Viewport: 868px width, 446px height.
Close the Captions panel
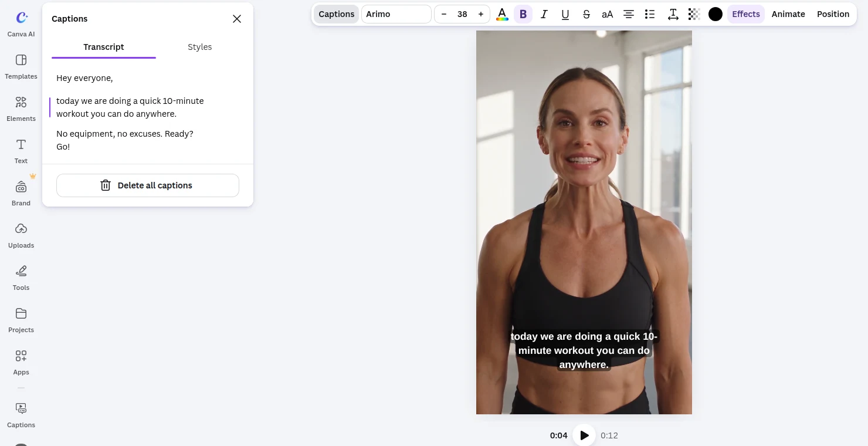tap(237, 19)
